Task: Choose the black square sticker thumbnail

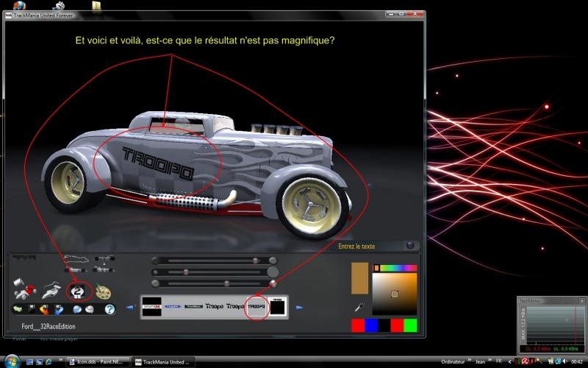Action: (278, 307)
